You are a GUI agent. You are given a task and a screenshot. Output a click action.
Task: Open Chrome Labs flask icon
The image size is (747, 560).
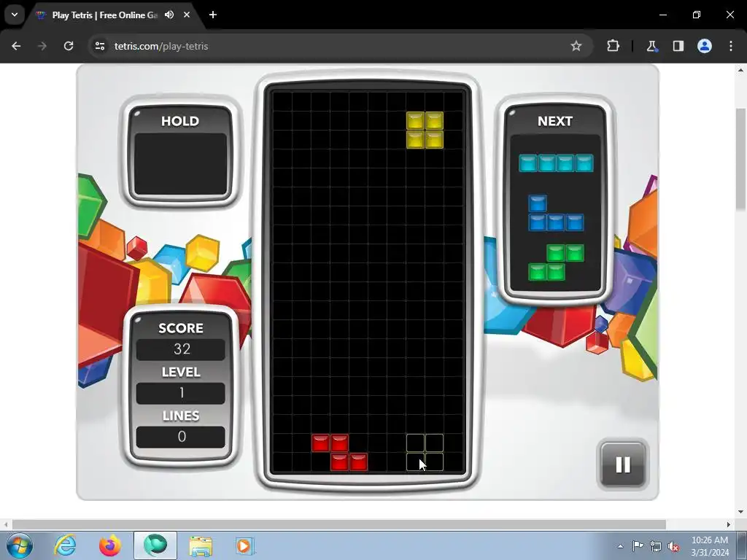(651, 46)
